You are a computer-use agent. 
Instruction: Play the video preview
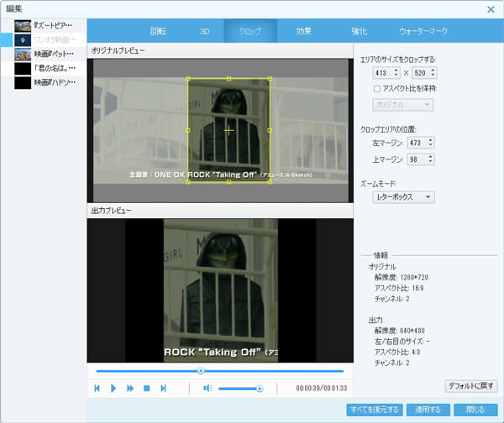(113, 389)
